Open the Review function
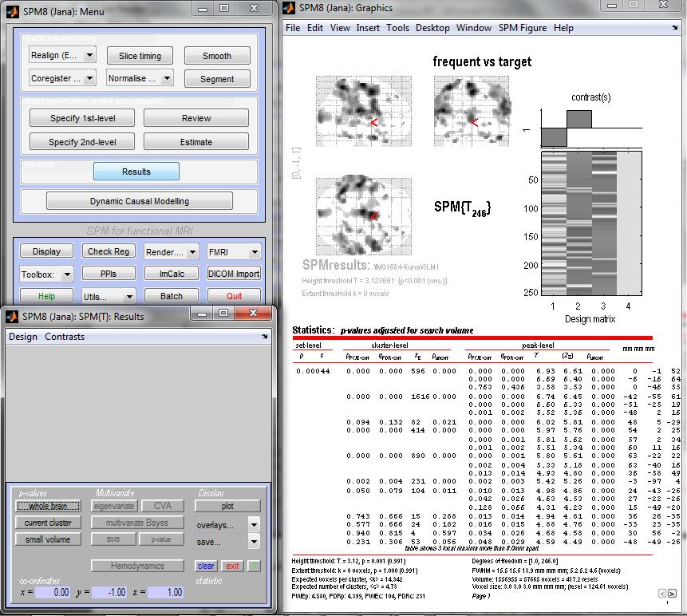 (x=195, y=118)
